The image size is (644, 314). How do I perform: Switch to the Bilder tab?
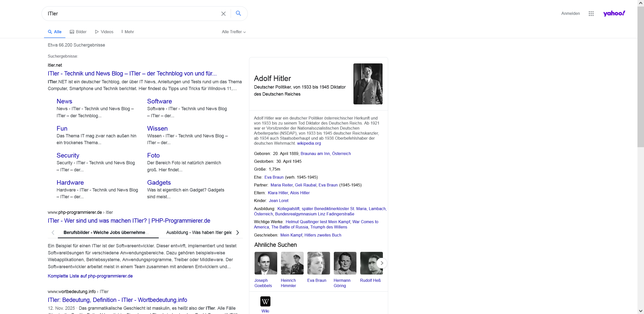coord(78,32)
